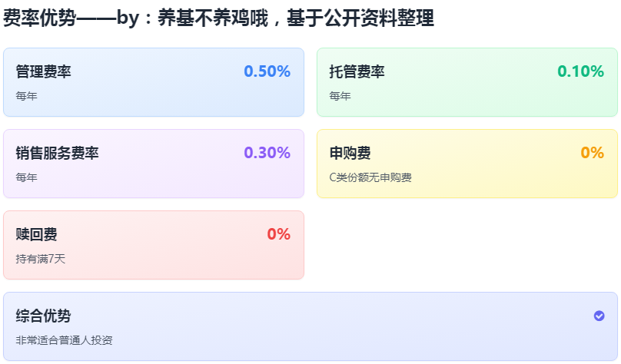The height and width of the screenshot is (364, 621).
Task: Click the 持有满7天 subtitle
Action: click(x=41, y=259)
